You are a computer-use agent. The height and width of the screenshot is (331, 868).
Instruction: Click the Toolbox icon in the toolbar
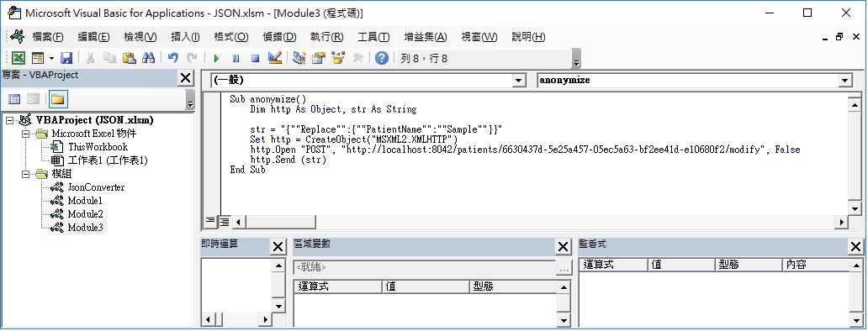(x=357, y=57)
